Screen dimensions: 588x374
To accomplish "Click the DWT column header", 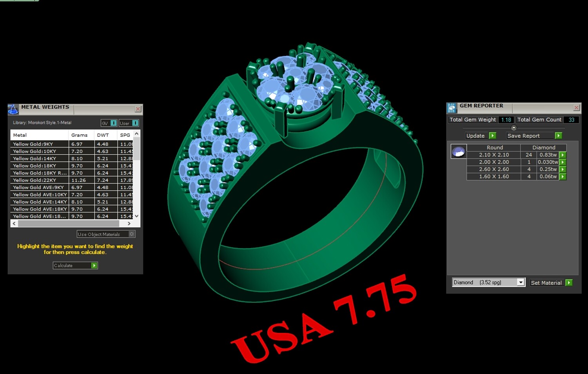I will (106, 135).
